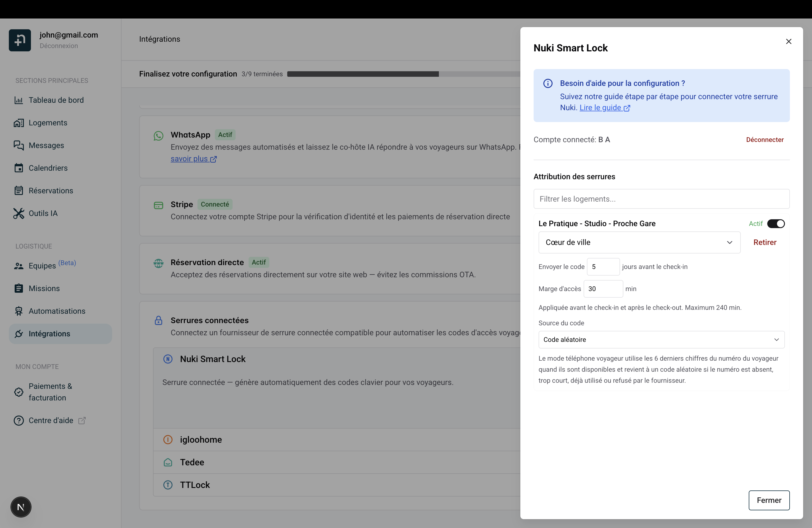
Task: Click the Intégrations plug icon
Action: coord(19,334)
